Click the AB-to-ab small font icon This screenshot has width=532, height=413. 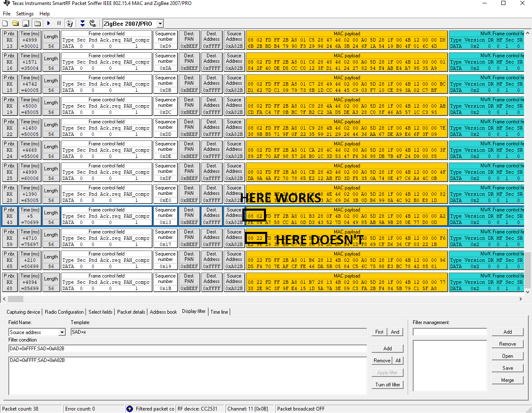click(x=93, y=24)
